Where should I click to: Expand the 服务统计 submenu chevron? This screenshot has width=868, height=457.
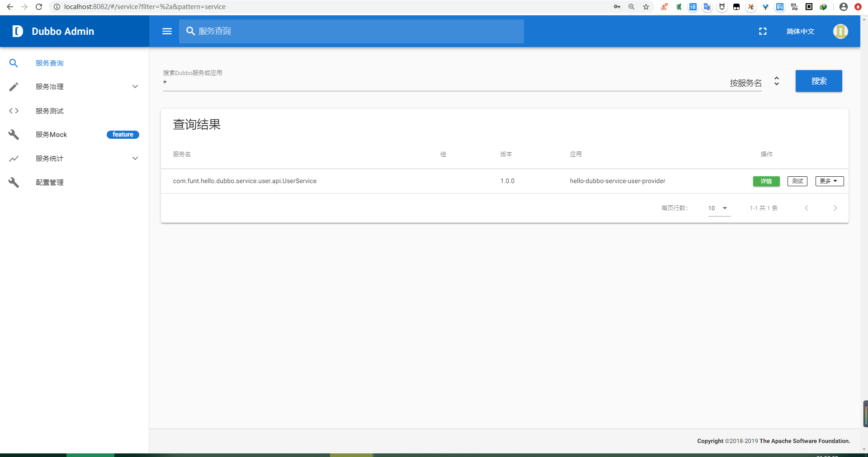135,159
